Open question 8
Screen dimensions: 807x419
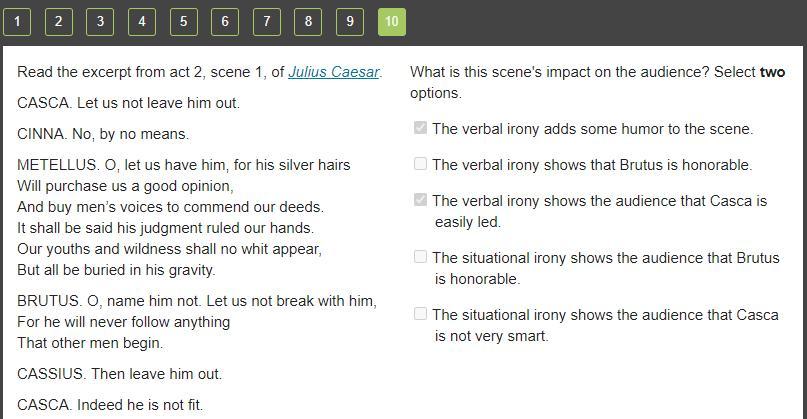tap(308, 21)
